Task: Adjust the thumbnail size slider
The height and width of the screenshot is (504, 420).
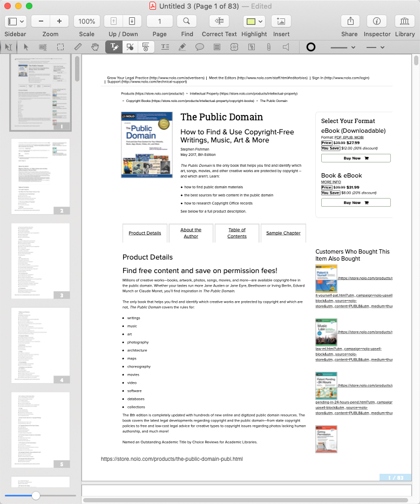Action: [x=36, y=496]
